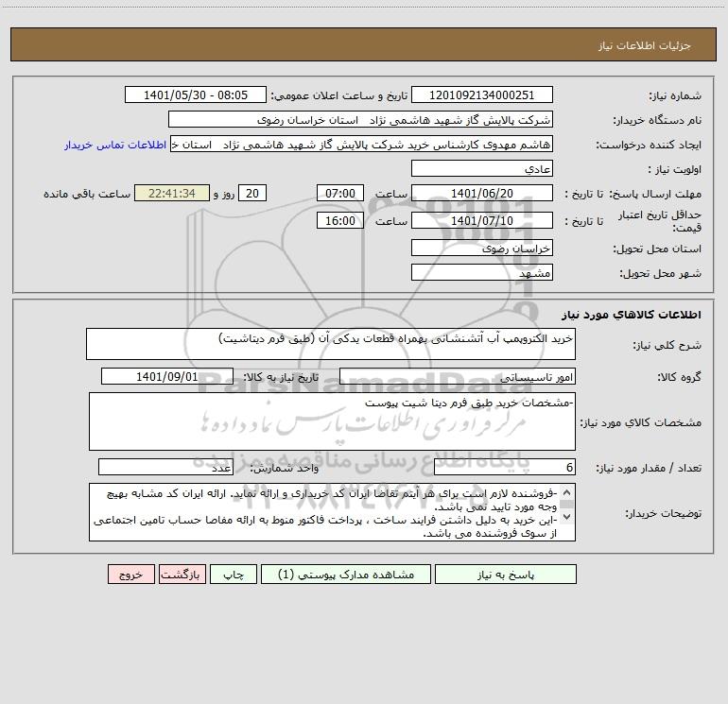Click response deadline date 1401/06/20
This screenshot has width=728, height=704.
coord(482,193)
